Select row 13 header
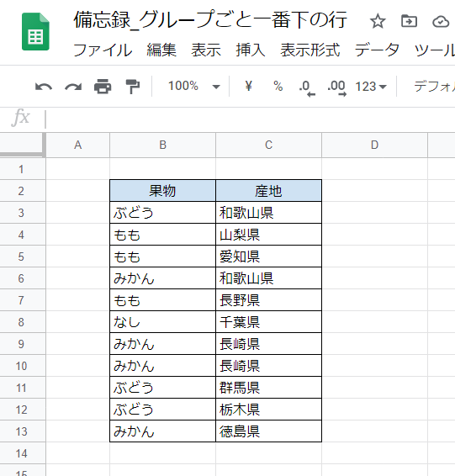Screen dimensions: 455x476 coord(23,431)
